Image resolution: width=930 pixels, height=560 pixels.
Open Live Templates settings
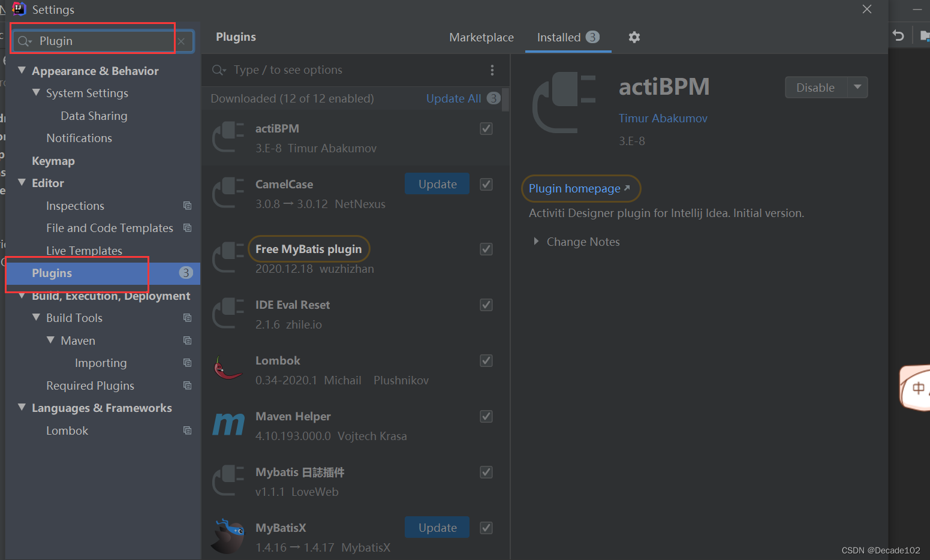pos(84,251)
